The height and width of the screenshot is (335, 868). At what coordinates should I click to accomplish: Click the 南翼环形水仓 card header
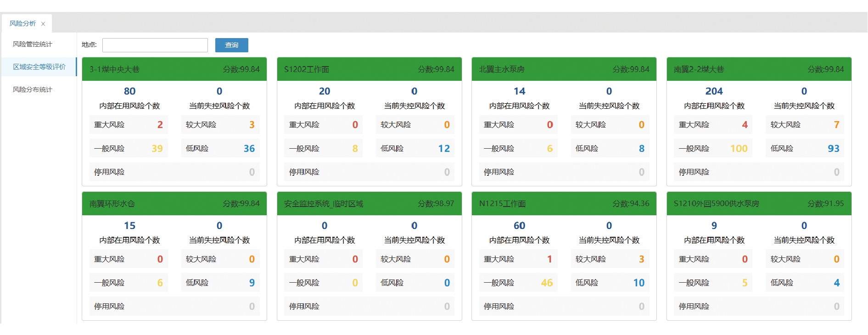pyautogui.click(x=174, y=204)
